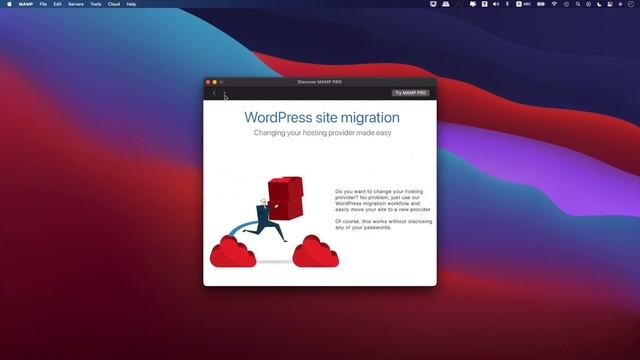Viewport: 640px width, 360px height.
Task: Go back to the previous Discover slide
Action: point(214,93)
